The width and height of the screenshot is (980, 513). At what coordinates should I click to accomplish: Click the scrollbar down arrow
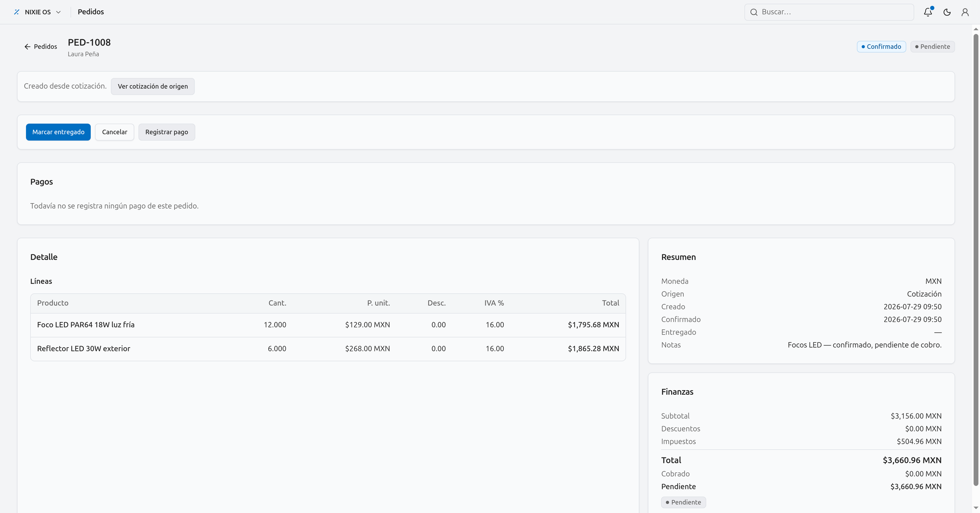[x=976, y=508]
